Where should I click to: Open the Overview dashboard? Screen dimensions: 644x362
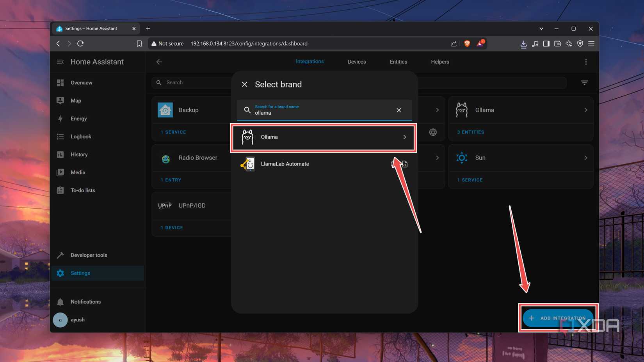point(98,83)
